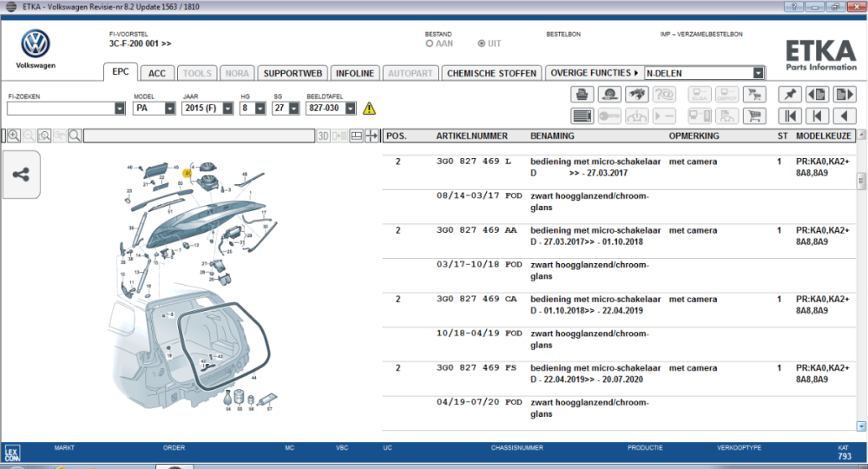Click the illustration search input field
The width and height of the screenshot is (868, 469).
pyautogui.click(x=200, y=135)
